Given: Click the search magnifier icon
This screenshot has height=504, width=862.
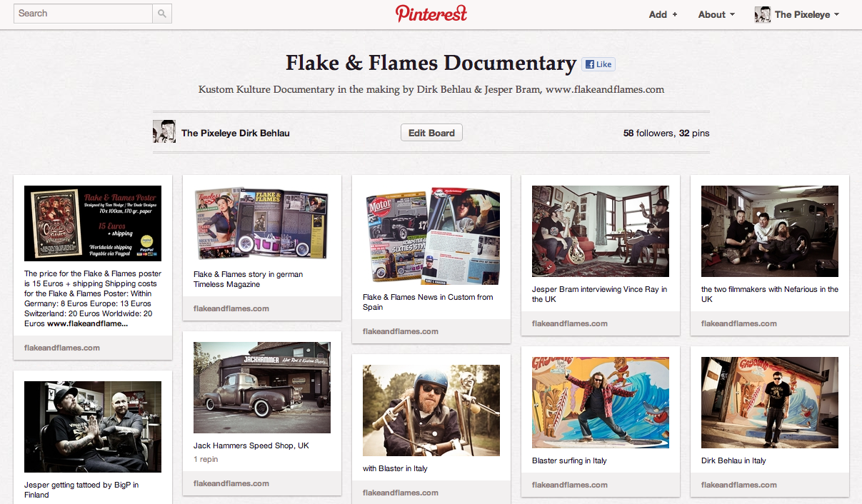Looking at the screenshot, I should pos(162,14).
